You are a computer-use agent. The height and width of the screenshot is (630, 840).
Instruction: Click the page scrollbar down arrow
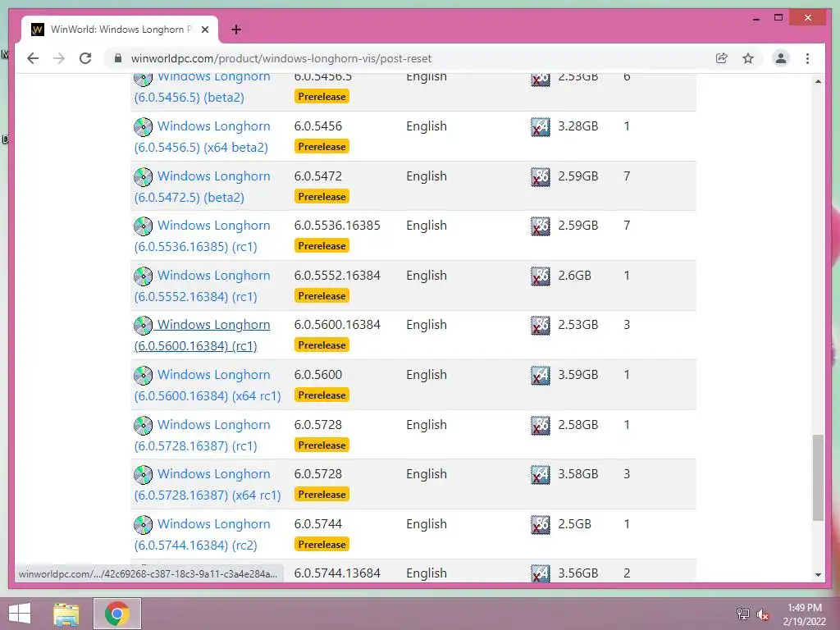click(x=818, y=575)
